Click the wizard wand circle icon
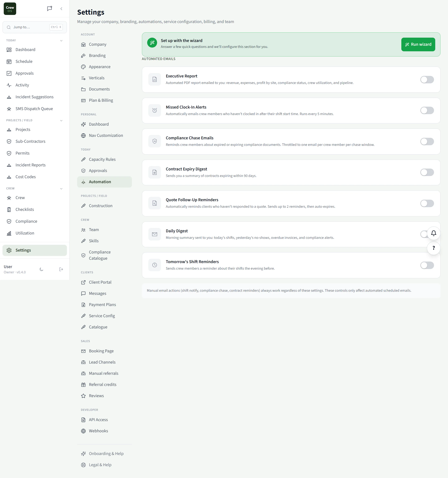The image size is (448, 478). pyautogui.click(x=152, y=43)
